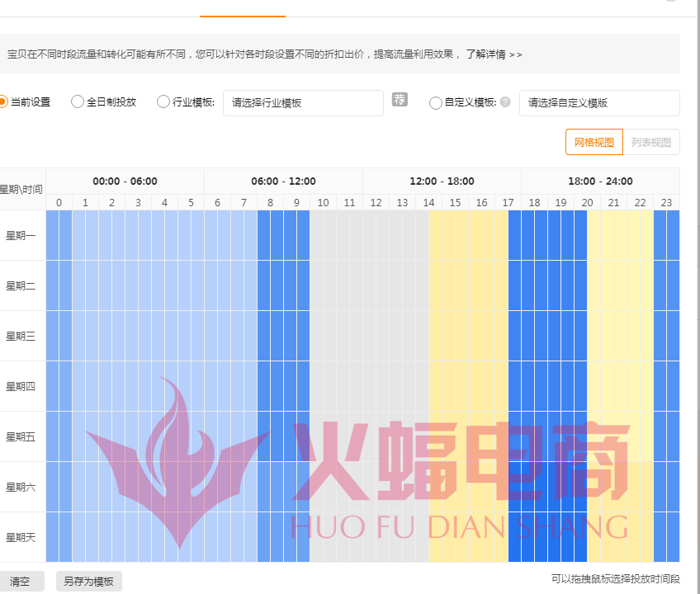Expand the 请选择自定义模版 dropdown
The height and width of the screenshot is (594, 700).
click(x=599, y=103)
